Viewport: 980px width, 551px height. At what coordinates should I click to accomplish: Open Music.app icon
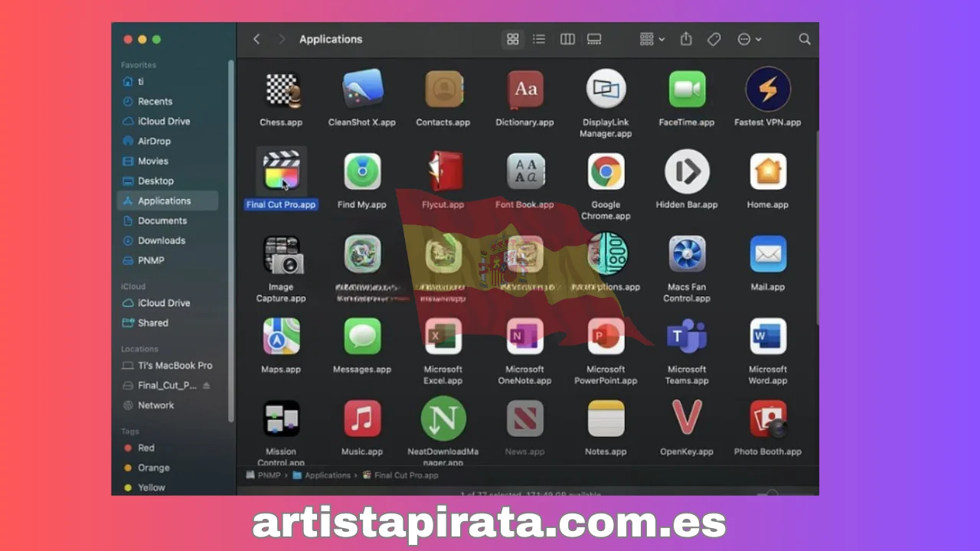click(362, 419)
